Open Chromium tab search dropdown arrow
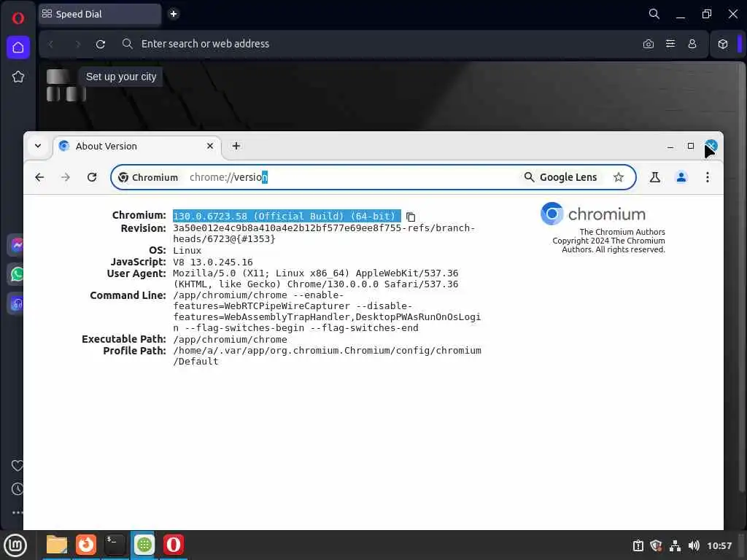The height and width of the screenshot is (560, 747). coord(38,146)
